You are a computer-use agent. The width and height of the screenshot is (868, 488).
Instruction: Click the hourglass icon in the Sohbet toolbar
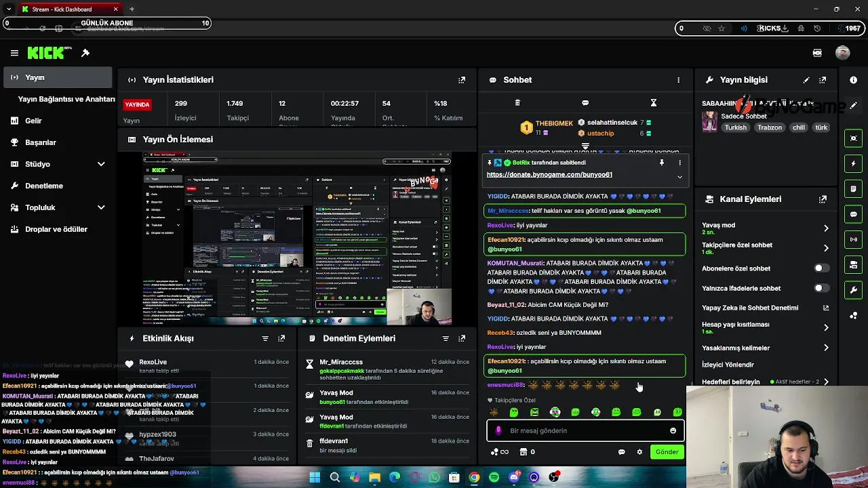[654, 103]
